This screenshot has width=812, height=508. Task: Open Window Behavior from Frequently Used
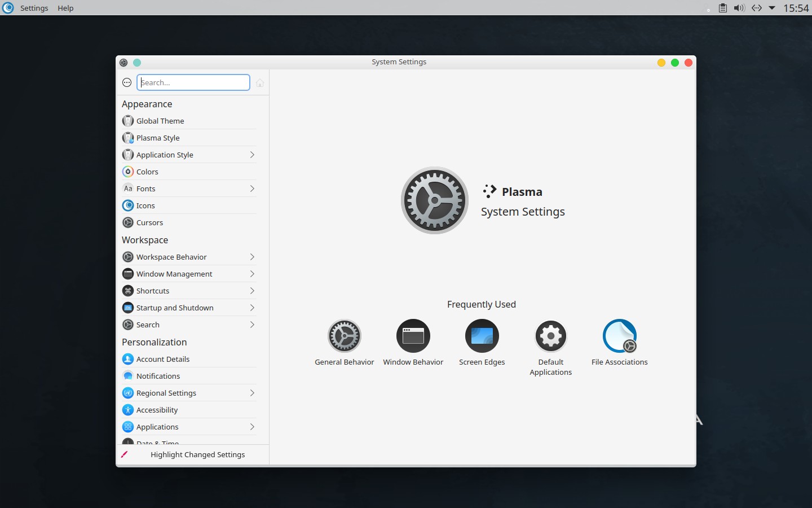413,343
